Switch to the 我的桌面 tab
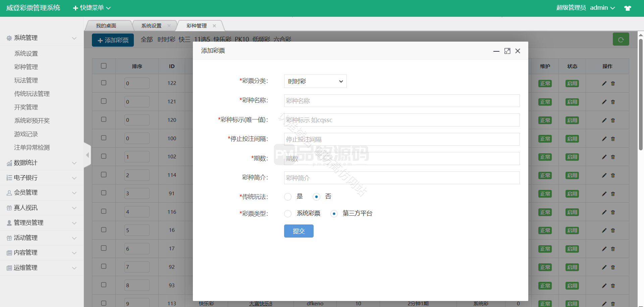 (x=106, y=26)
